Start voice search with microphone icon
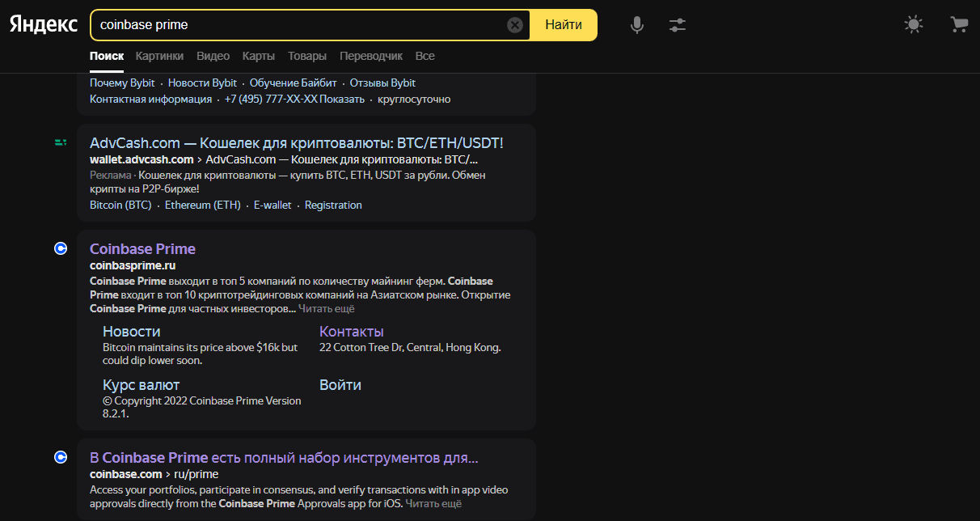 pos(637,25)
